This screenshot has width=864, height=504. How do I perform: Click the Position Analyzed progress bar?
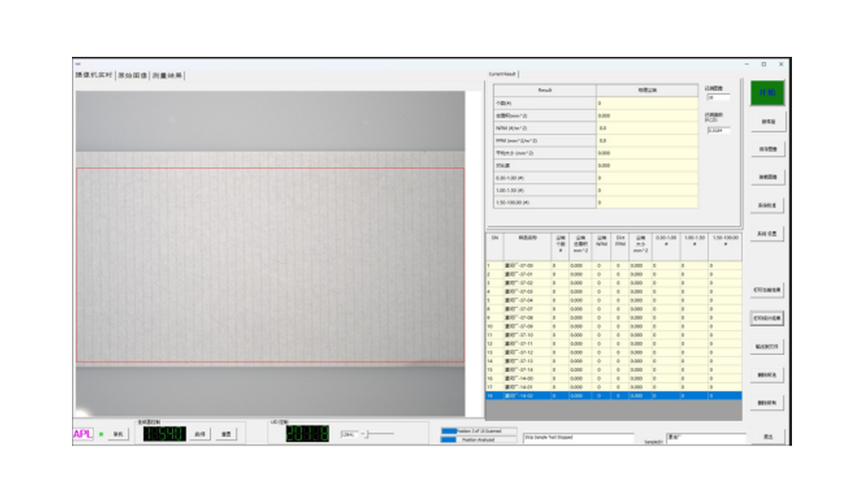(479, 439)
